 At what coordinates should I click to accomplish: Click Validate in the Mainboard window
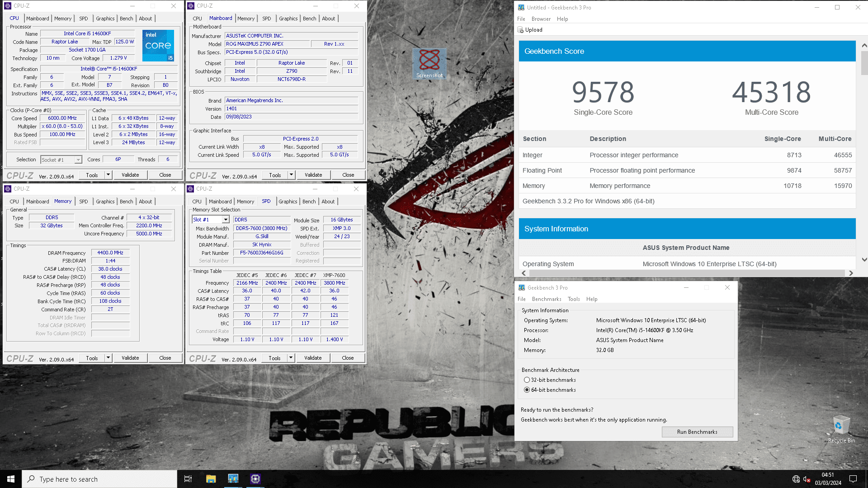pos(313,175)
